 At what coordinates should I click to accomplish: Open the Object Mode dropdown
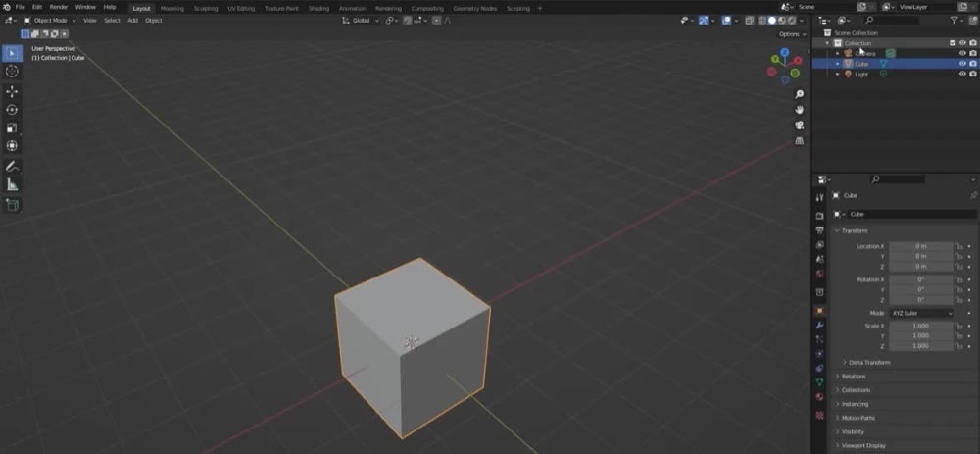(x=49, y=21)
